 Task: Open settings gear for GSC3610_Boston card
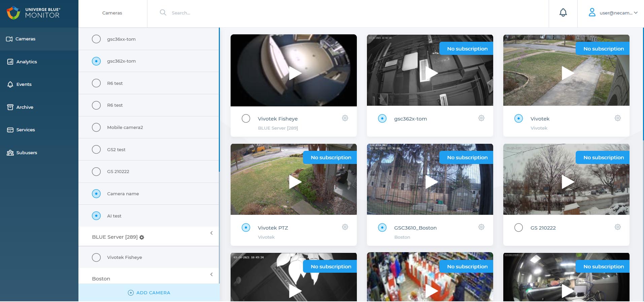point(481,227)
